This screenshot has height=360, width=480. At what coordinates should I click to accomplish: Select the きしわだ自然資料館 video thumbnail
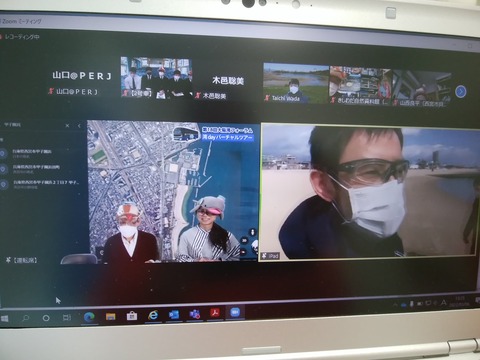(361, 85)
